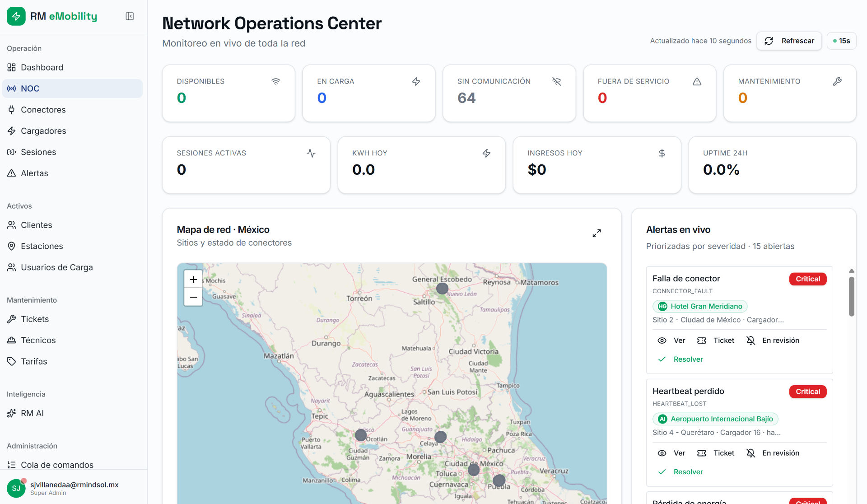
Task: Click the lightning icon in En Carga card
Action: (416, 81)
